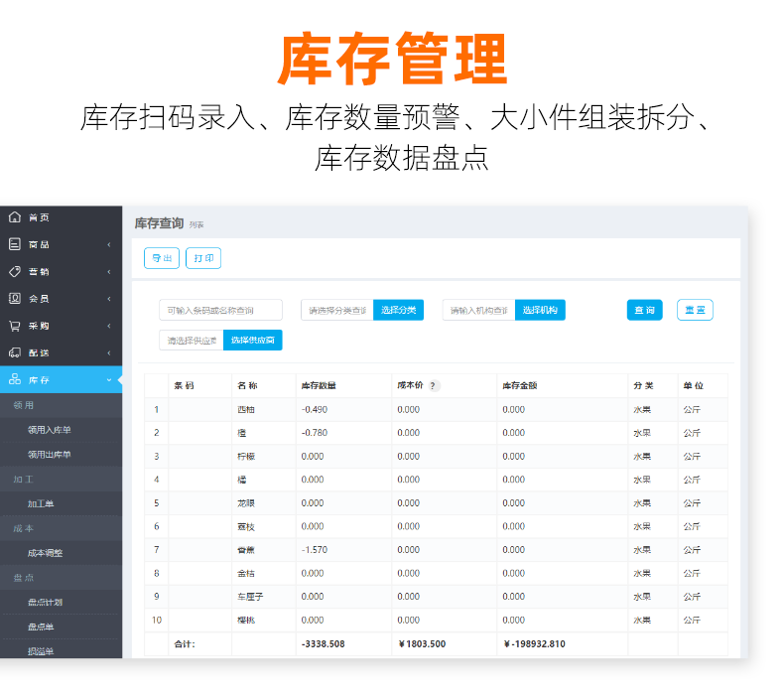784x697 pixels.
Task: Select the 西柚 row name
Action: 246,410
